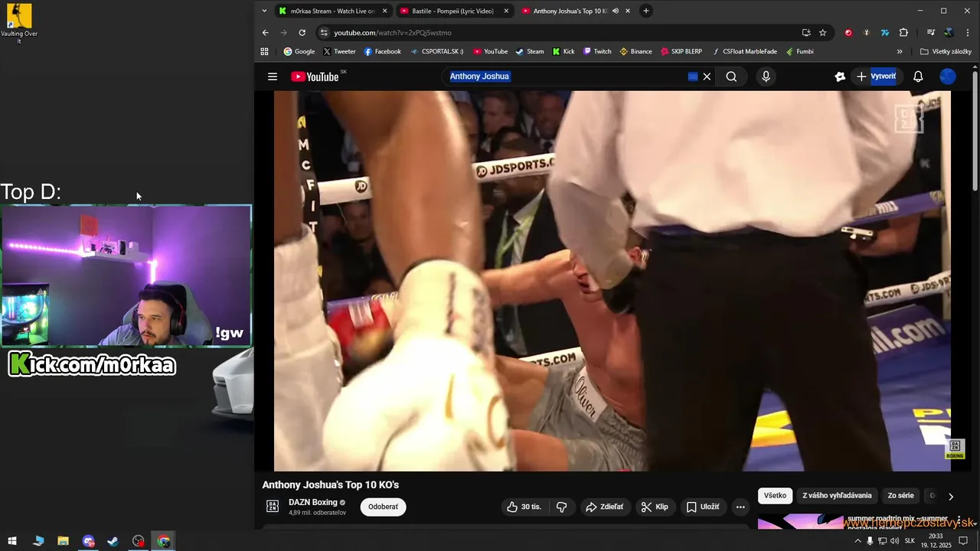Switch to m0rkaa Stream tab
The width and height of the screenshot is (980, 551).
coord(333,11)
